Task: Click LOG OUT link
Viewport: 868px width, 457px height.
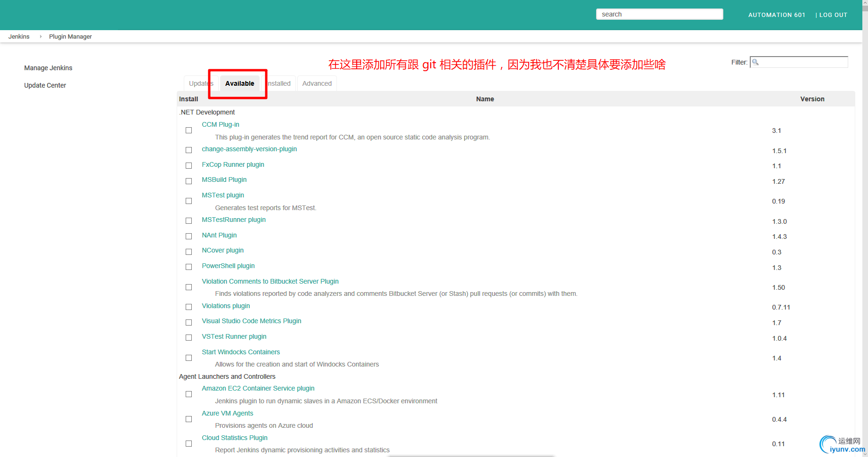Action: tap(833, 15)
